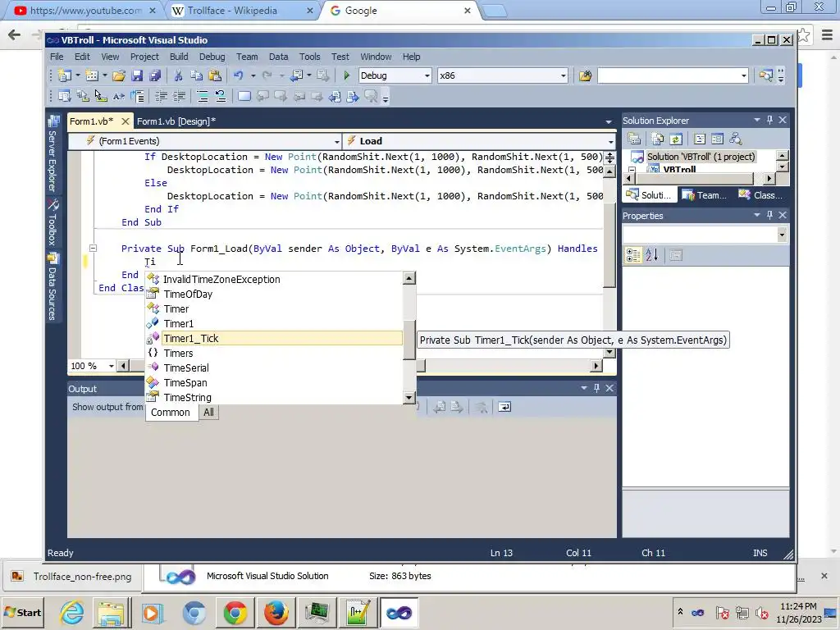Image resolution: width=840 pixels, height=630 pixels.
Task: Toggle auto-hide pin on Solution Explorer
Action: (x=769, y=120)
